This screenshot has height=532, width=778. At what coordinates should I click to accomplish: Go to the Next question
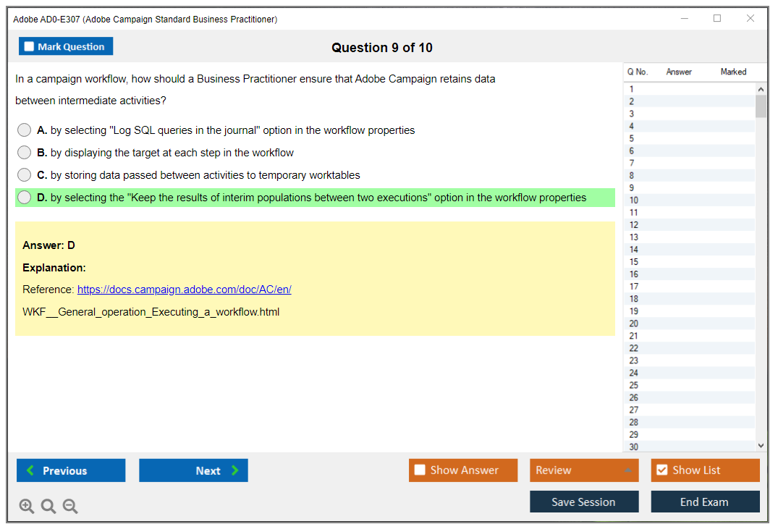[193, 470]
